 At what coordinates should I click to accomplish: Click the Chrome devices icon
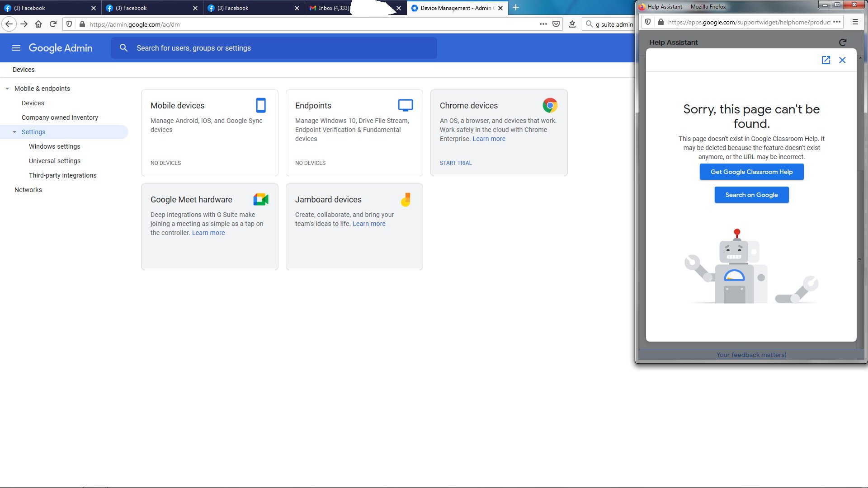pos(550,106)
